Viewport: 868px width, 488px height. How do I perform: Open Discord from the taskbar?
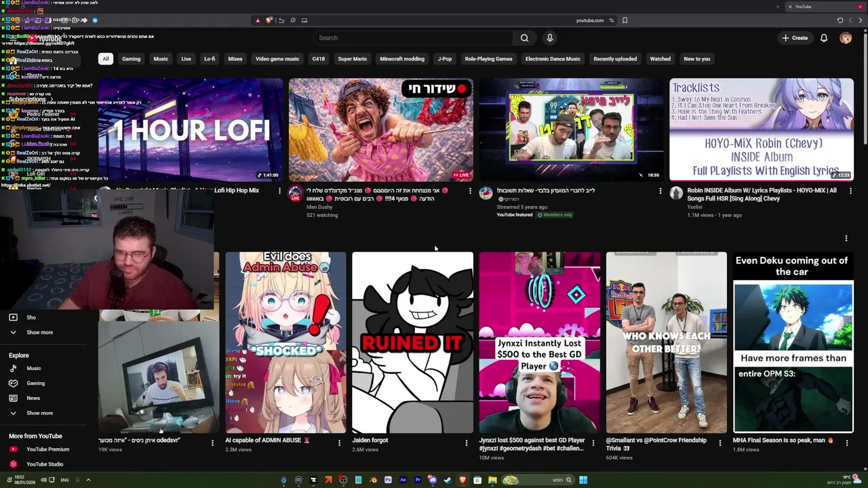coord(432,480)
